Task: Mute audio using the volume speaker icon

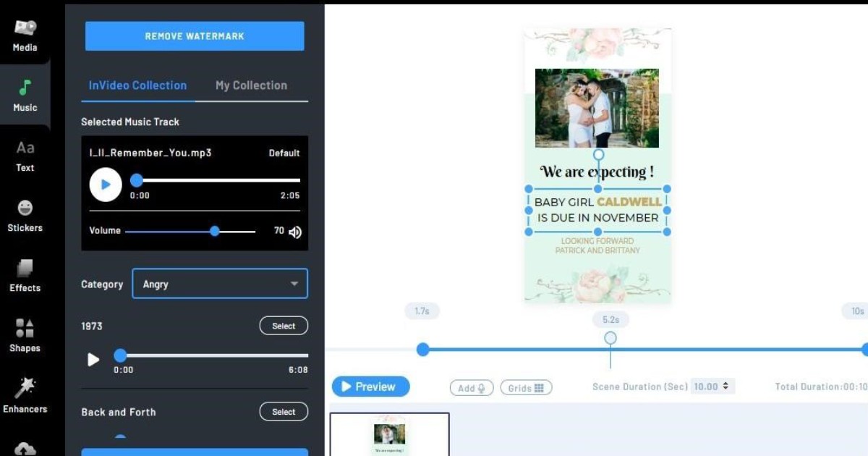Action: click(295, 232)
